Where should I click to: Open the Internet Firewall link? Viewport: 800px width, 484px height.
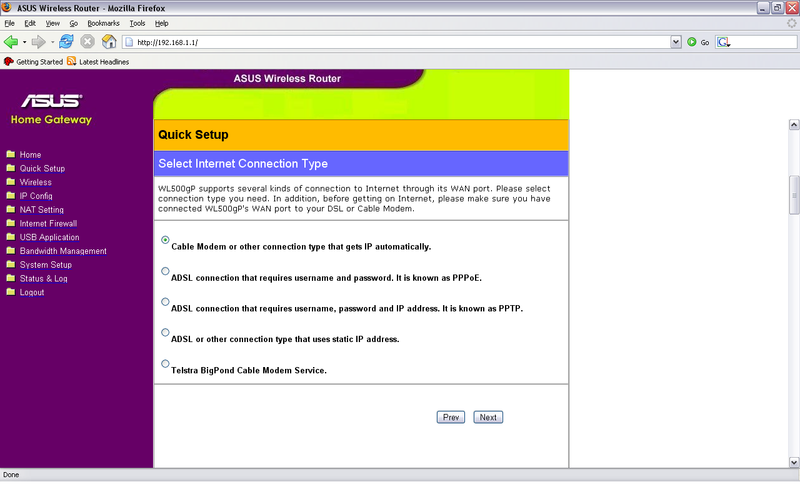(48, 223)
